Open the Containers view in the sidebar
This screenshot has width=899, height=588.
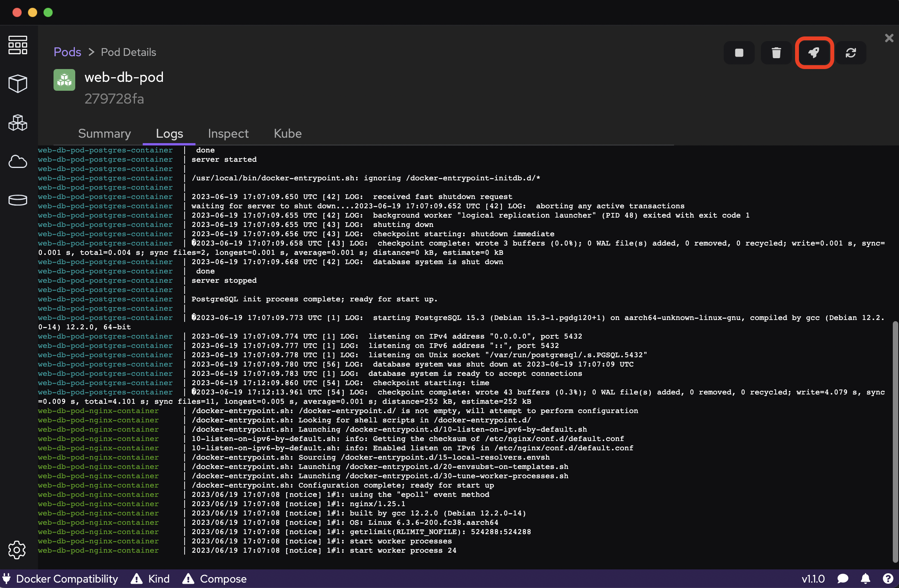17,83
